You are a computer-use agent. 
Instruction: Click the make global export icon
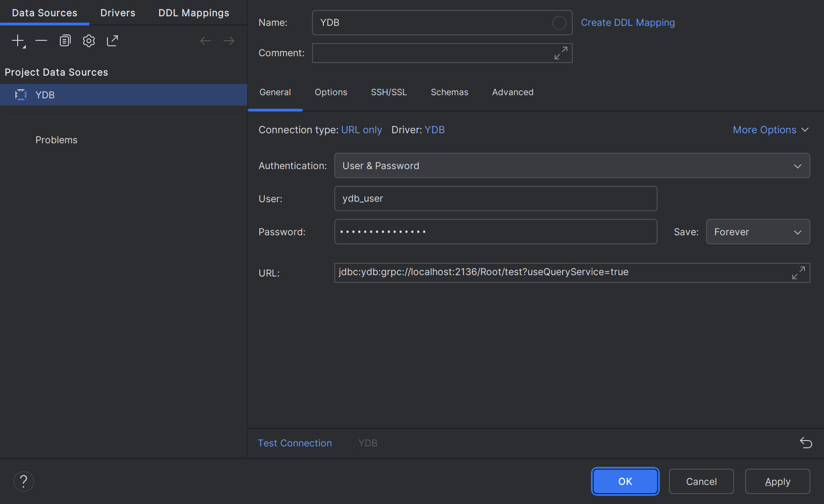(x=112, y=41)
